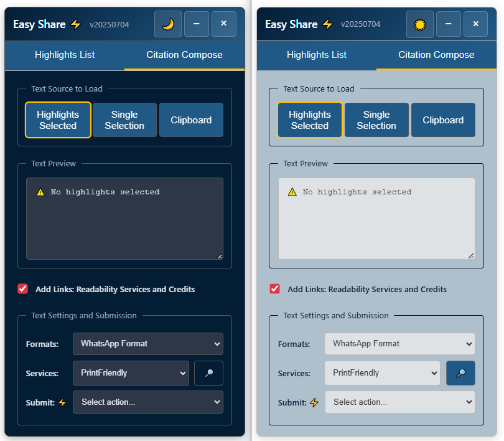This screenshot has width=504, height=441.
Task: Click the resize grip of light text preview
Action: point(471,257)
